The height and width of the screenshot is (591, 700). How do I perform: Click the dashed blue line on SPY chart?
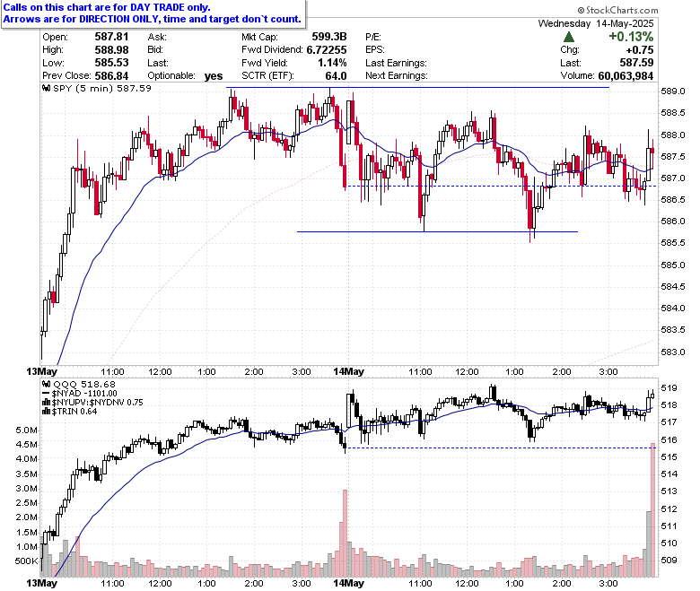point(502,186)
